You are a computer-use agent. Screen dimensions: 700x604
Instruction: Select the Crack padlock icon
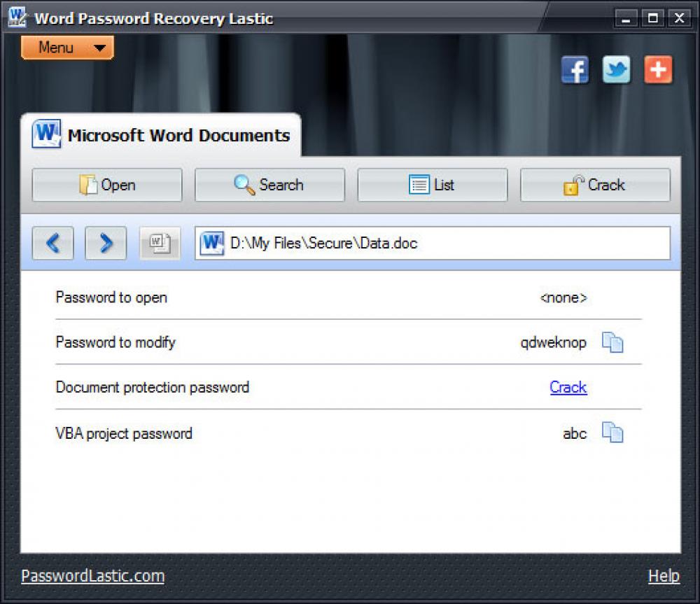click(573, 184)
